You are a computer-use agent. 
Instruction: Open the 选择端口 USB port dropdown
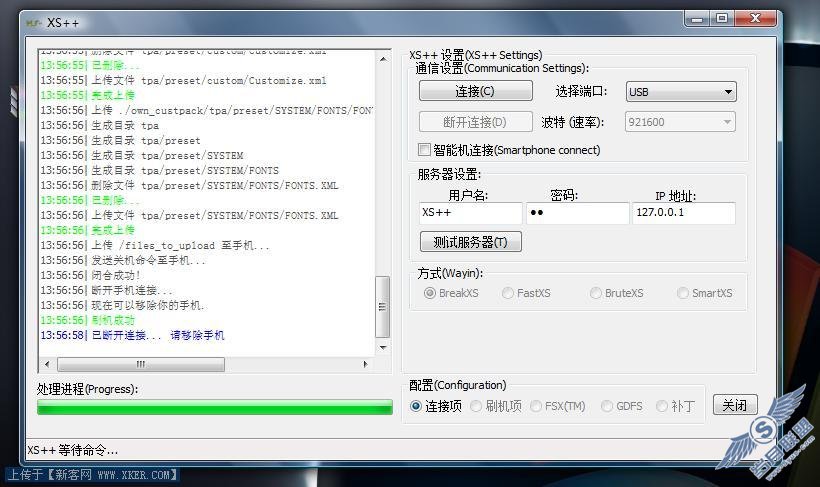[681, 92]
